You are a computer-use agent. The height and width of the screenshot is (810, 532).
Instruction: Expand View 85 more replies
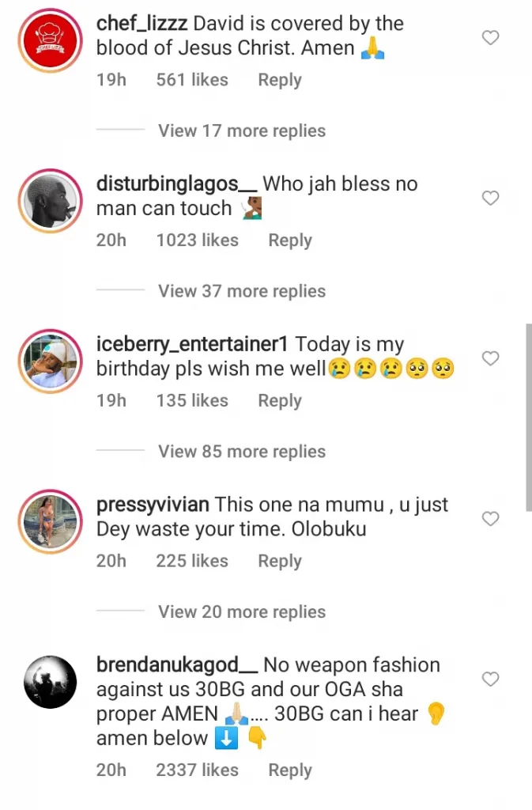coord(241,452)
